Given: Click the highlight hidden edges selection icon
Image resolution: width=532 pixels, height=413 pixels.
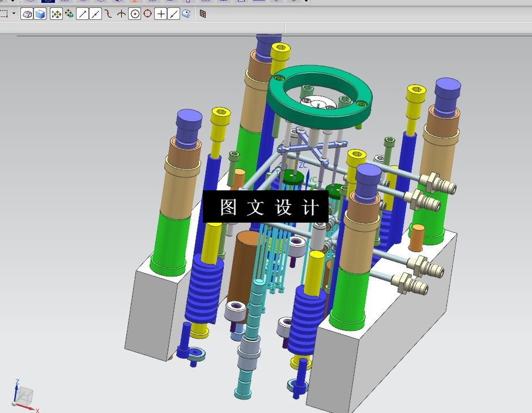Looking at the screenshot, I should (x=27, y=14).
